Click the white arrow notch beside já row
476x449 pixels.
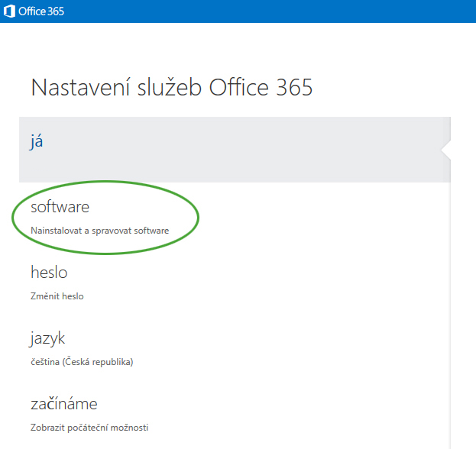click(446, 150)
